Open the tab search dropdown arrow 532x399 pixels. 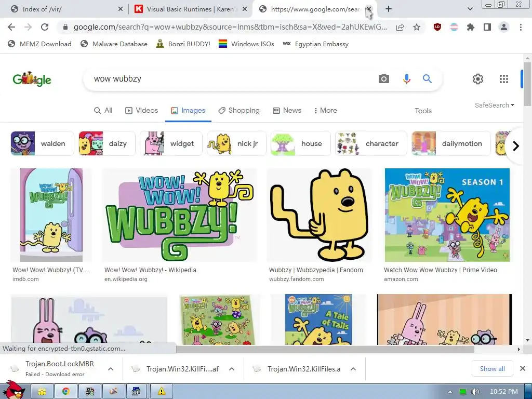coord(470,9)
